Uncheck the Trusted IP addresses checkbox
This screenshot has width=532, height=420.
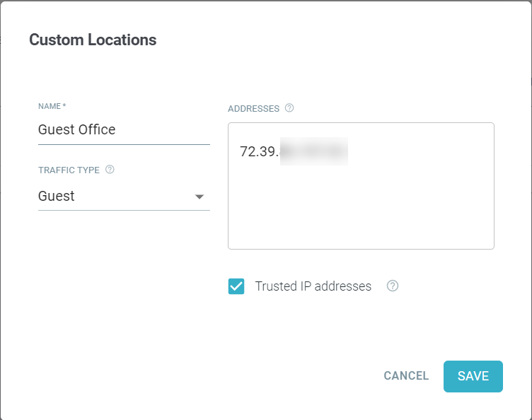click(x=236, y=286)
